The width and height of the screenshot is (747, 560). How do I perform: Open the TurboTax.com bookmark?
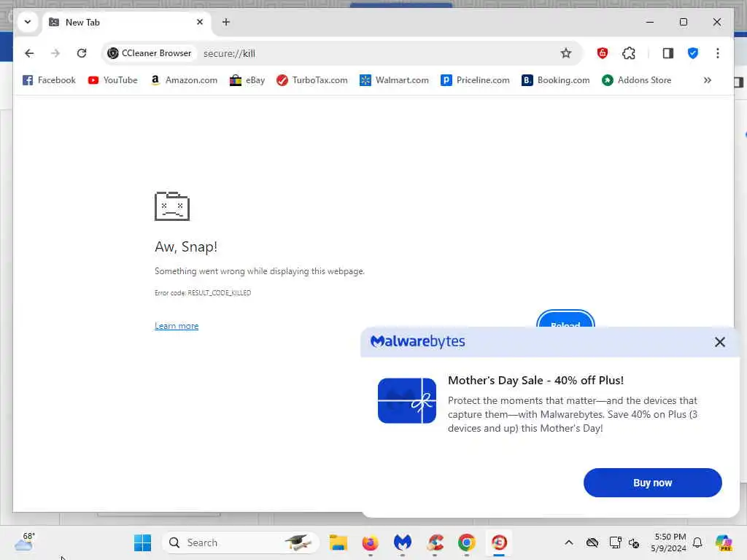click(312, 80)
